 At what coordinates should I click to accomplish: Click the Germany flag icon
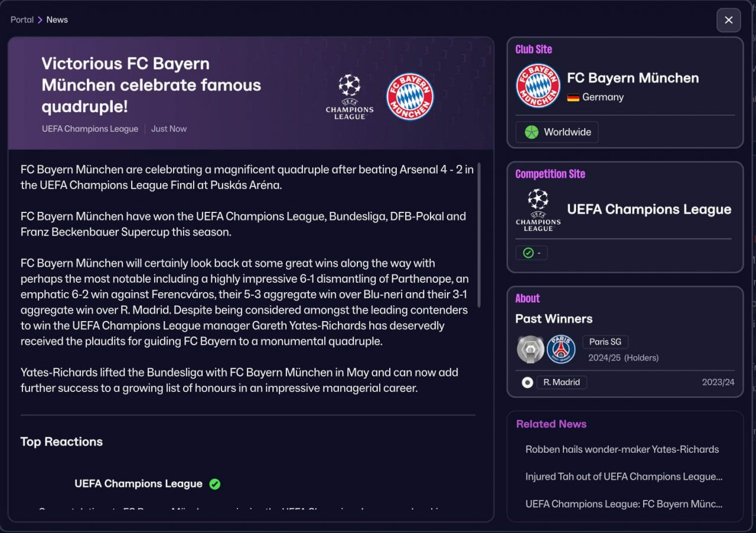[x=573, y=97]
